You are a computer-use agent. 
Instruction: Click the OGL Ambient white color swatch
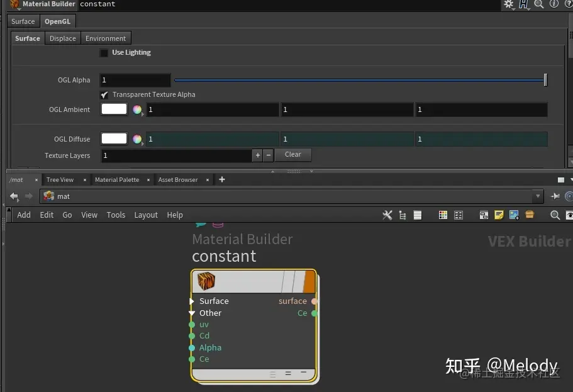pos(114,109)
